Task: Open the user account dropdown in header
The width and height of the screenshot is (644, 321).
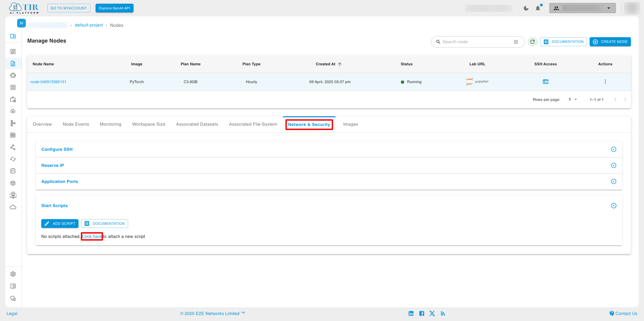Action: [583, 8]
